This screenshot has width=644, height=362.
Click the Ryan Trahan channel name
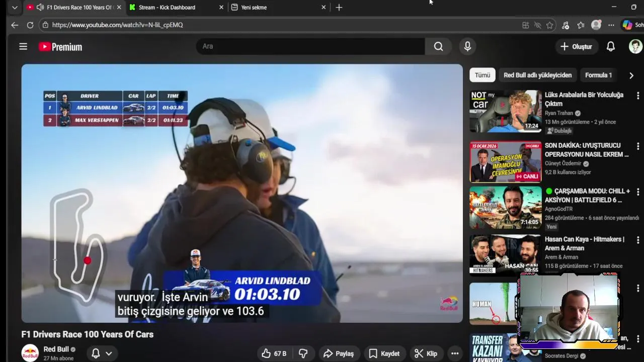pyautogui.click(x=559, y=113)
